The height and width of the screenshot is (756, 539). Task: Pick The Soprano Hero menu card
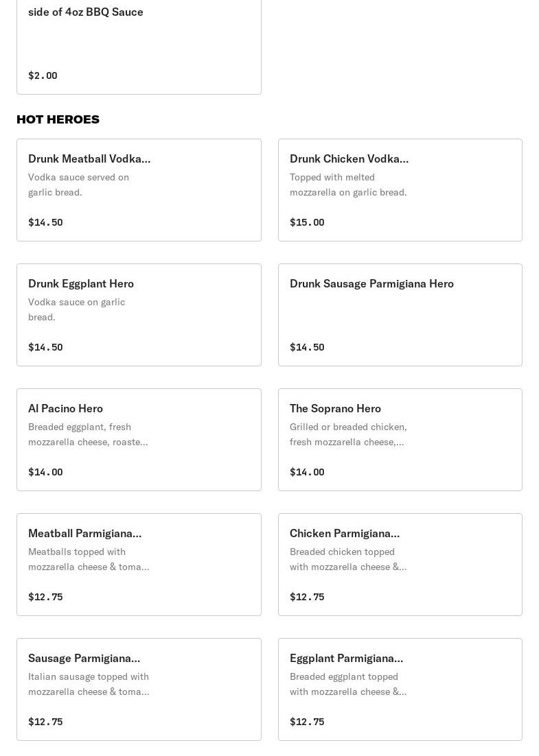(400, 440)
